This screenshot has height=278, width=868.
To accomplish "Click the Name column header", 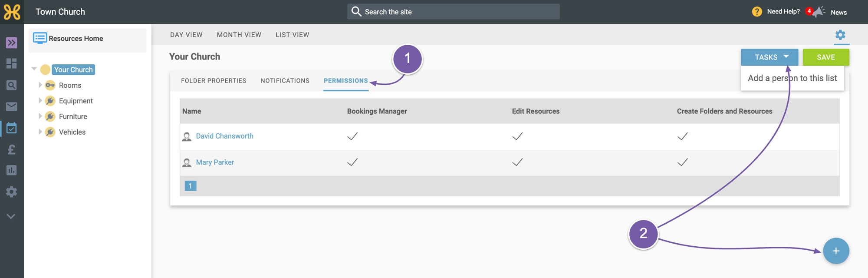I will click(192, 111).
